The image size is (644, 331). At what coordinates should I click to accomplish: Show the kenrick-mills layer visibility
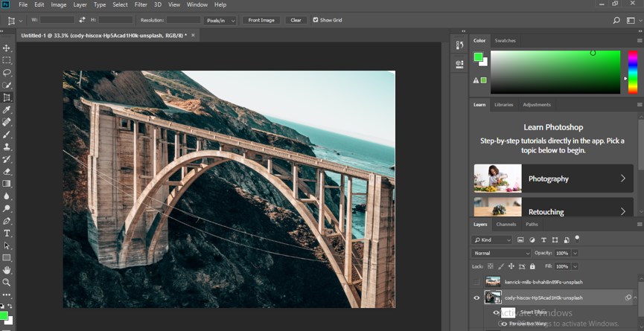coord(476,282)
